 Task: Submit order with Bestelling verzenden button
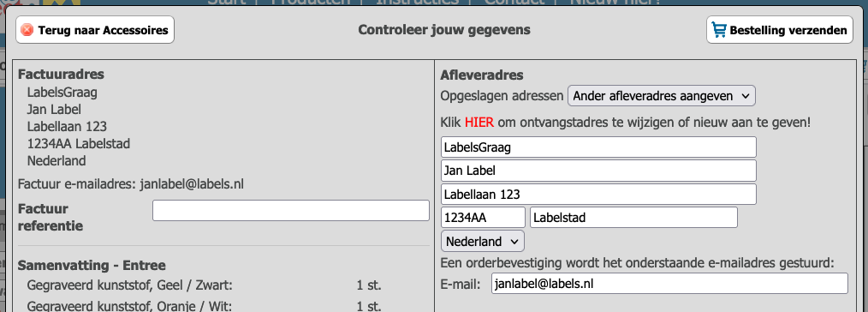coord(780,30)
